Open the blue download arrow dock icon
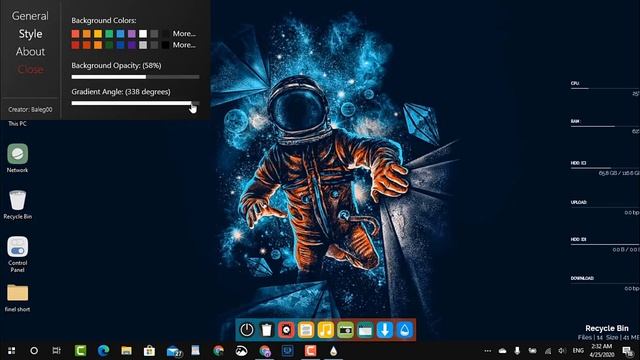Image resolution: width=640 pixels, height=360 pixels. coord(384,330)
